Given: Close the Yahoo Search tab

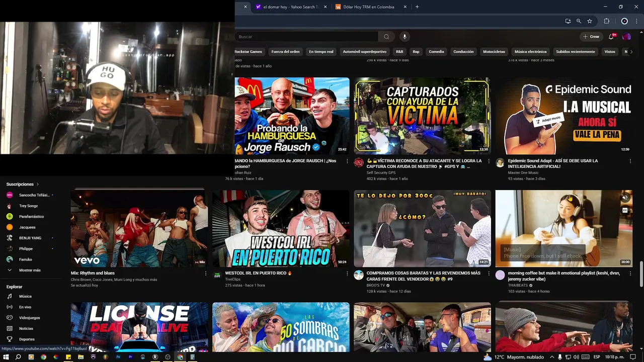Looking at the screenshot, I should click(325, 7).
